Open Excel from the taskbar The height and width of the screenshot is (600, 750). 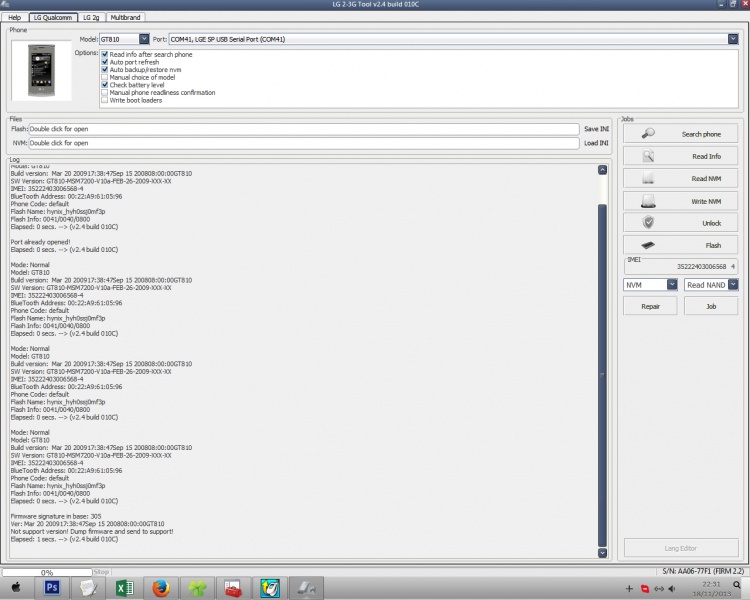tap(124, 588)
